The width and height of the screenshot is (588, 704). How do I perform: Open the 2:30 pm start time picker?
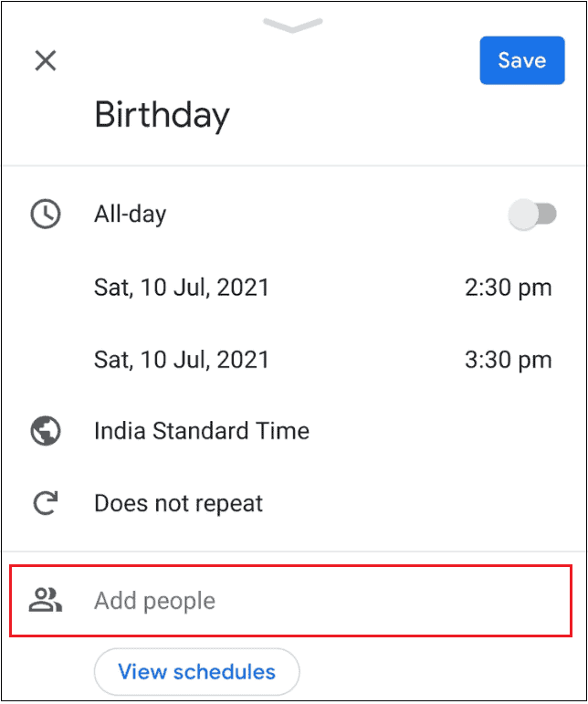508,289
